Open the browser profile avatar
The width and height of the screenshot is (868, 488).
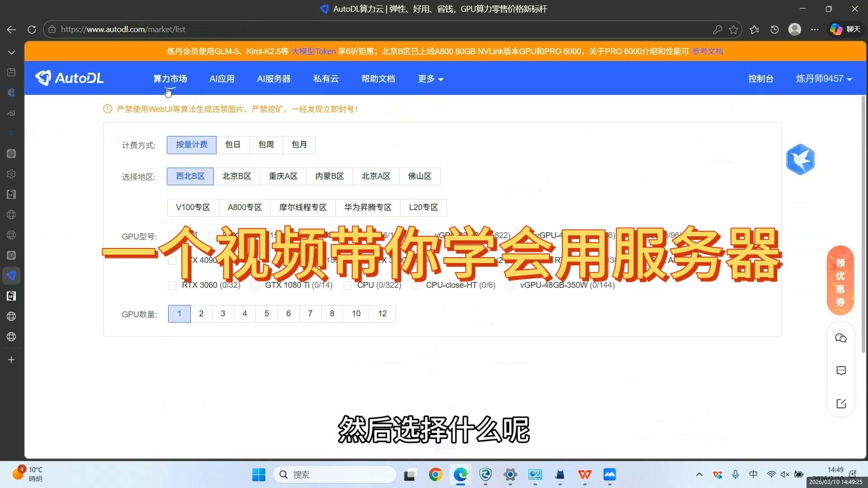click(x=795, y=29)
